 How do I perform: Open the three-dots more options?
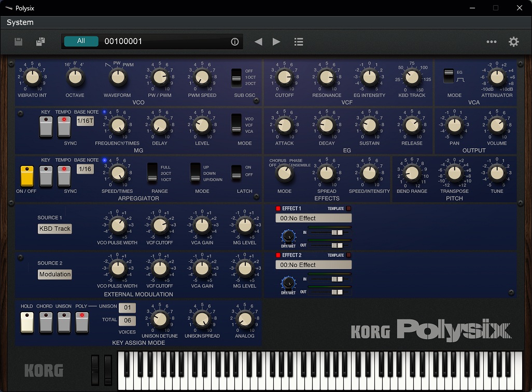tap(491, 42)
